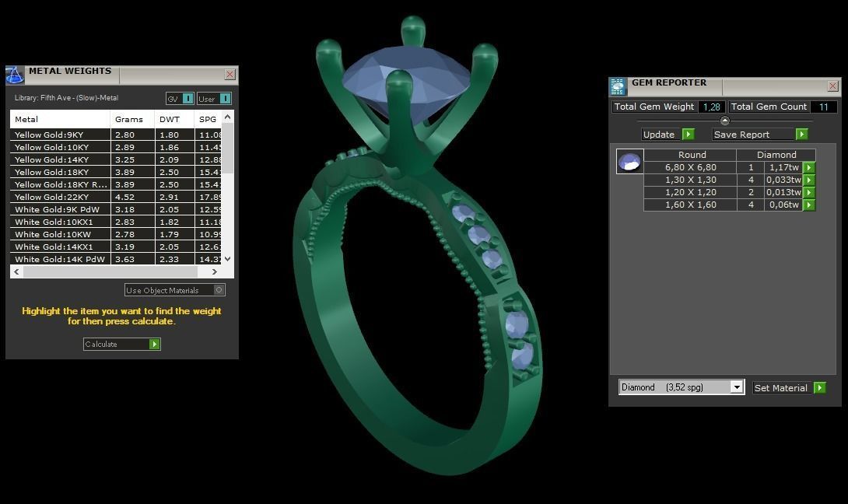Select the Yellow Gold:18KY row

click(116, 172)
